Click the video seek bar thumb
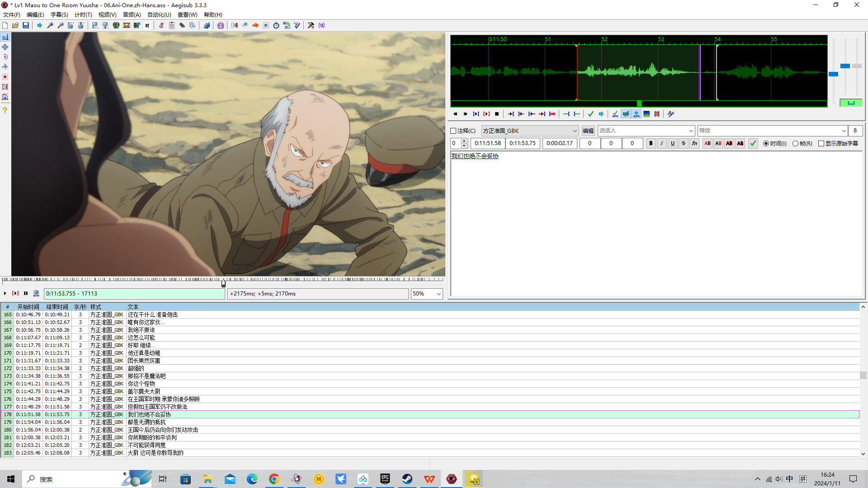This screenshot has width=868, height=488. coord(223,283)
